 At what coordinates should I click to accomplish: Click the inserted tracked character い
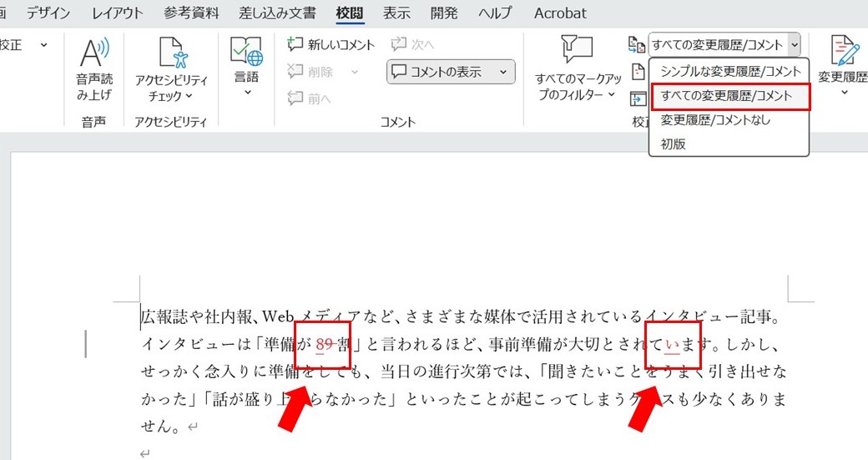[672, 344]
